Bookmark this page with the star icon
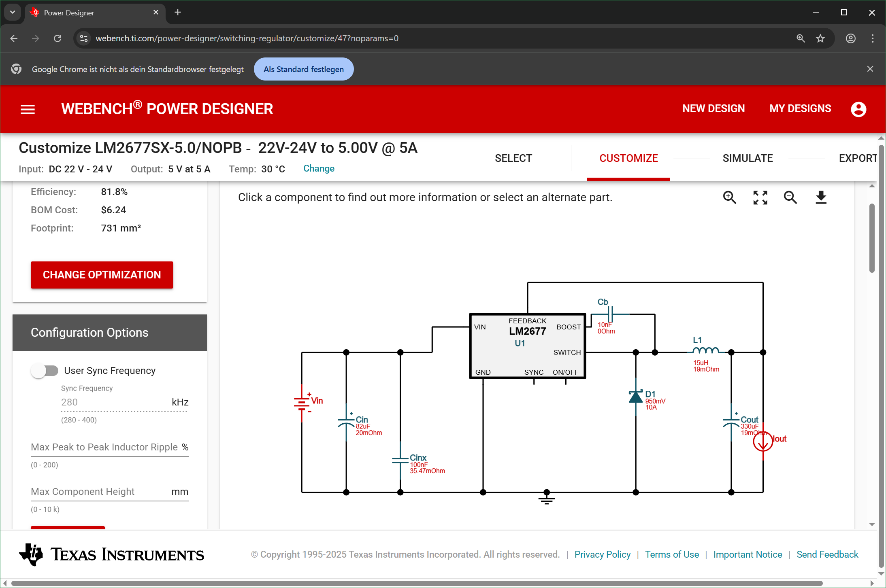 pos(820,38)
